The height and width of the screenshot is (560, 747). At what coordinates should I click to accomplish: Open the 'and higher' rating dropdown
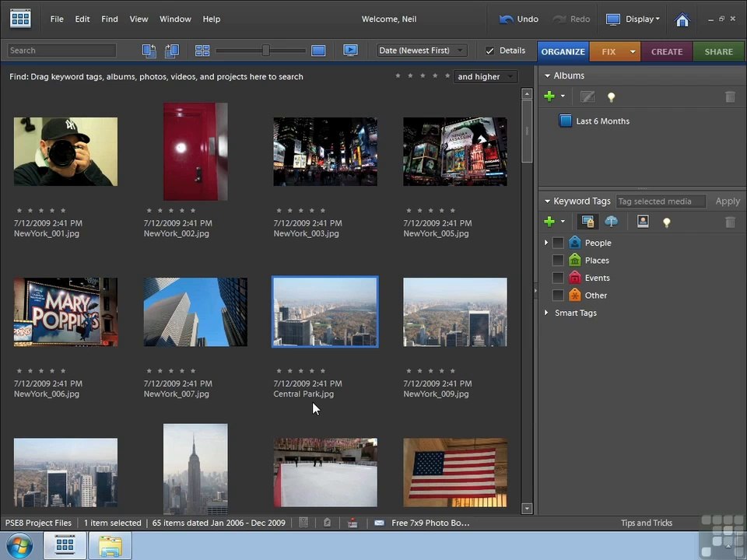(x=486, y=77)
